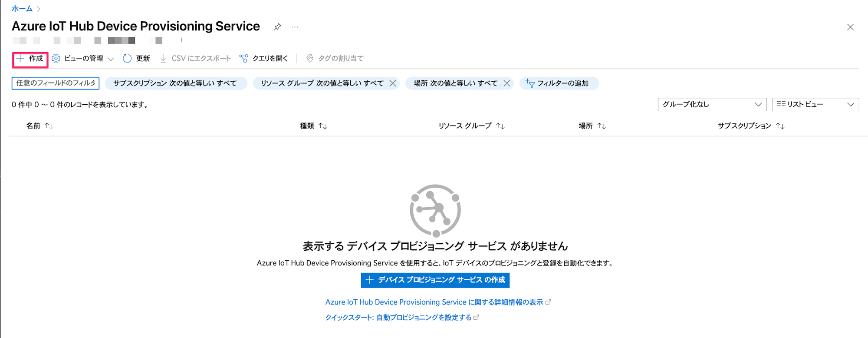Remove the リソース グループ filter

point(393,83)
